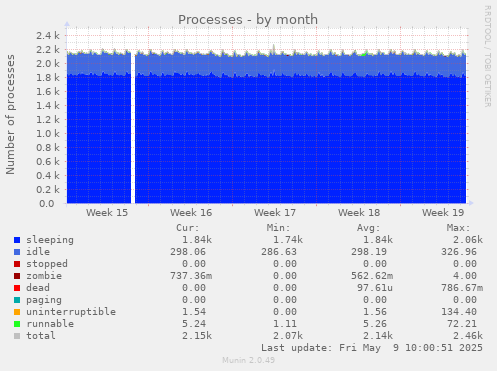Click the 0.0 y-axis label
The height and width of the screenshot is (371, 497).
[x=47, y=204]
